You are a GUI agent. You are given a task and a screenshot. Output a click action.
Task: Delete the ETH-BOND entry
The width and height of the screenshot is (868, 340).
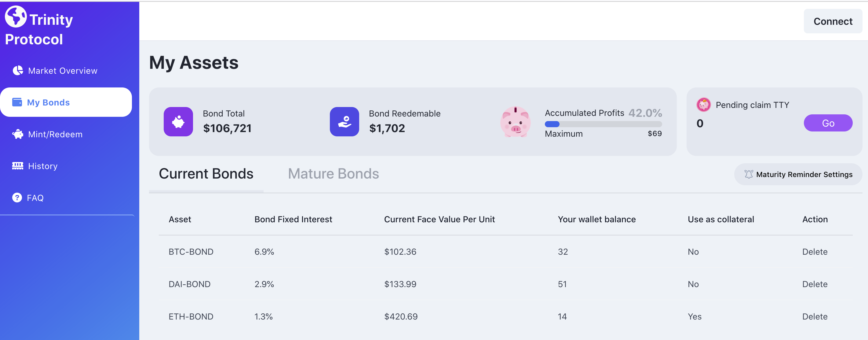point(815,317)
